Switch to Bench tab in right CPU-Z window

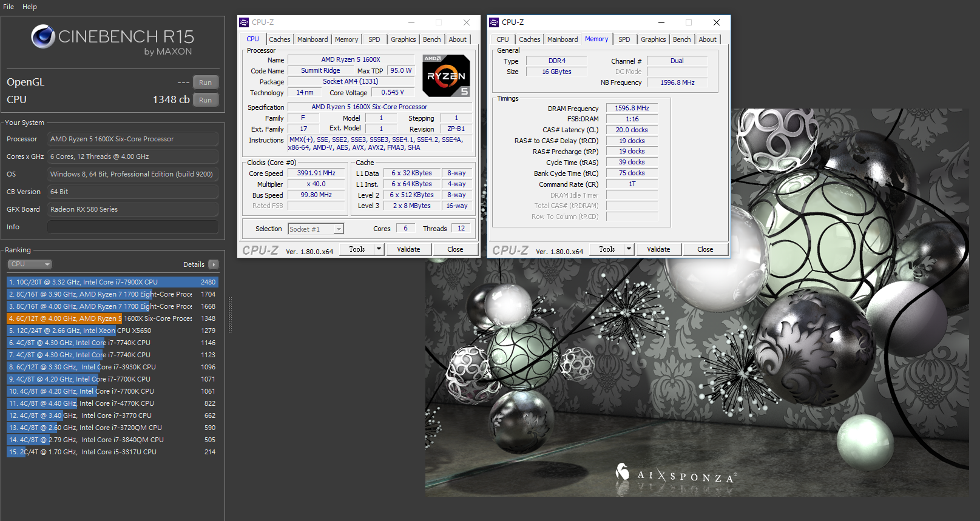(682, 39)
